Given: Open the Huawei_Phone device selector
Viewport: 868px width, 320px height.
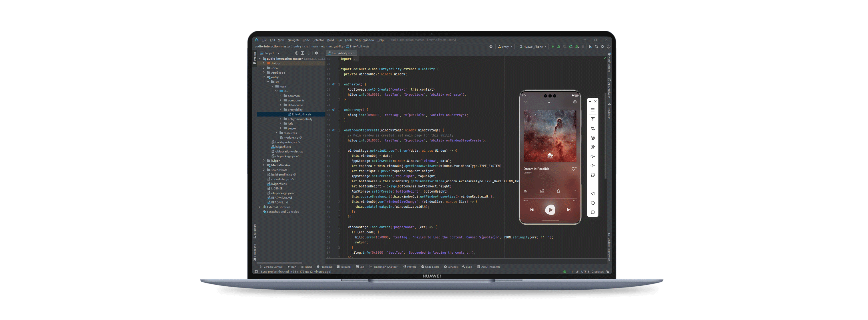Looking at the screenshot, I should coord(533,47).
